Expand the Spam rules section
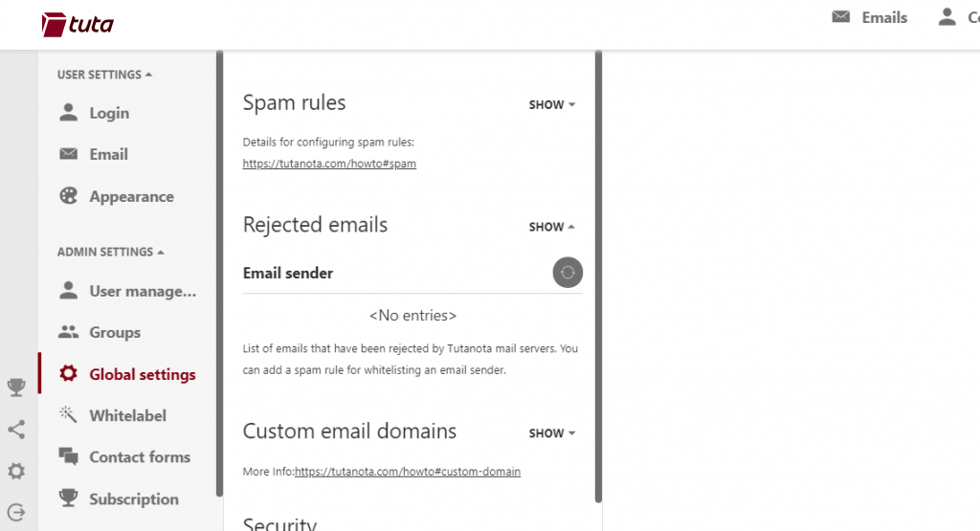Screen dimensions: 980x531 552,104
